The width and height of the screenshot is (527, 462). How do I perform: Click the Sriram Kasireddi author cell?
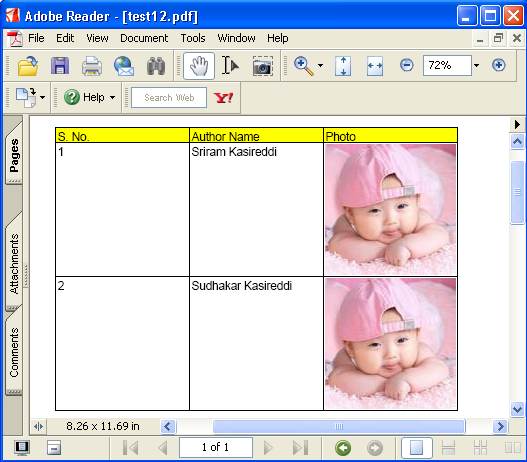[256, 210]
